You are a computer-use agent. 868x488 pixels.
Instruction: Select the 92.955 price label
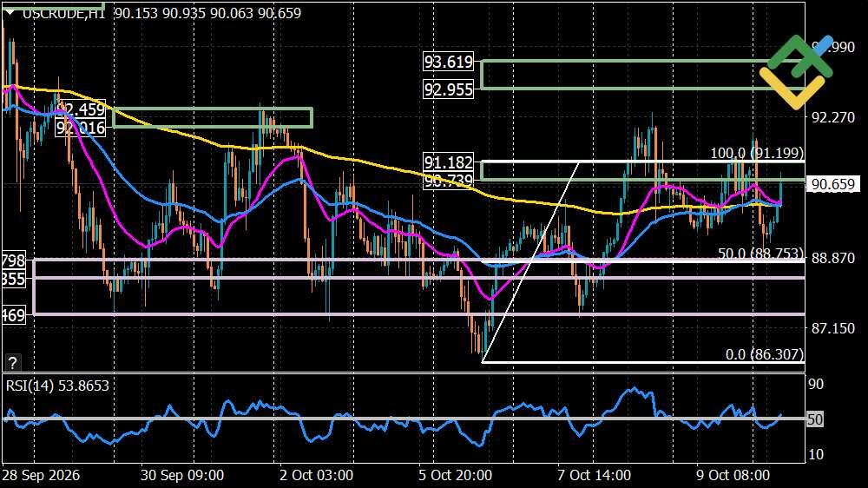449,89
